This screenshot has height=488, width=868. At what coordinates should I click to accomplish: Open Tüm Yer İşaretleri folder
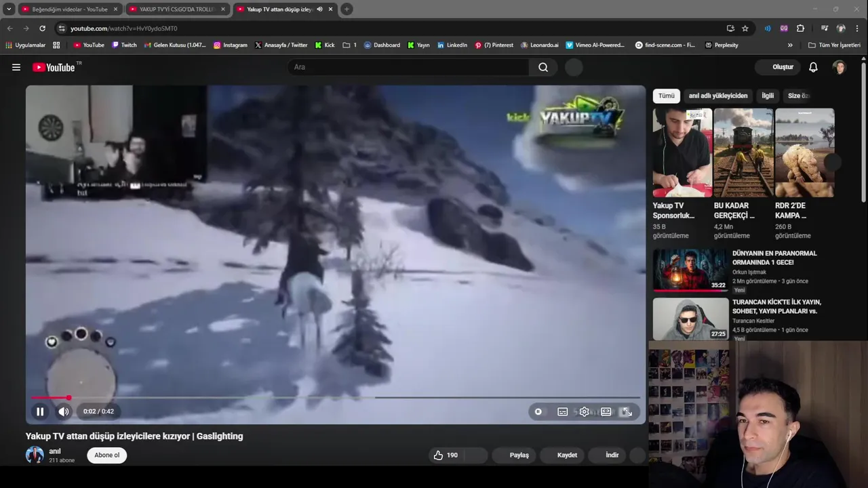point(834,45)
